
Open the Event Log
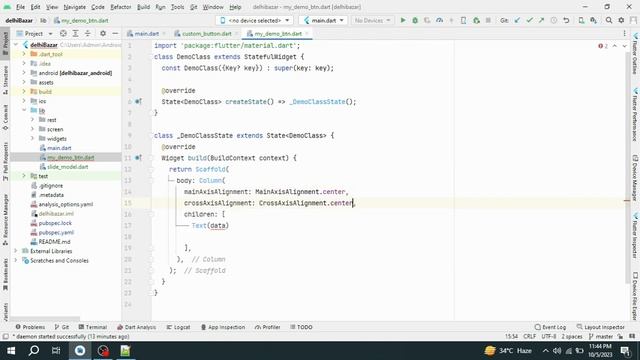pyautogui.click(x=550, y=327)
